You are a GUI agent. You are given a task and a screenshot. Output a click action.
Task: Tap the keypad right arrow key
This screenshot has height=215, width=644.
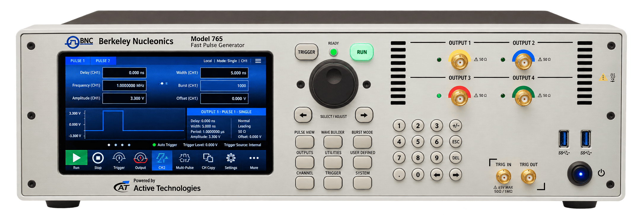pyautogui.click(x=456, y=175)
